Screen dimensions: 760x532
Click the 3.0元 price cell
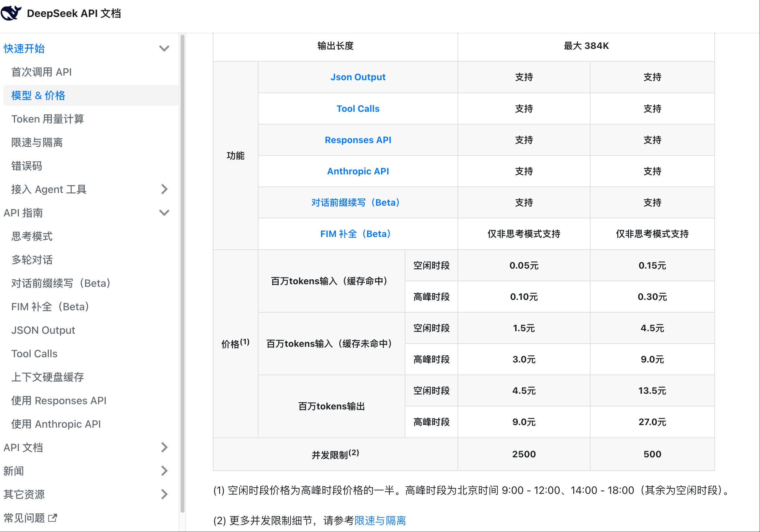click(524, 359)
